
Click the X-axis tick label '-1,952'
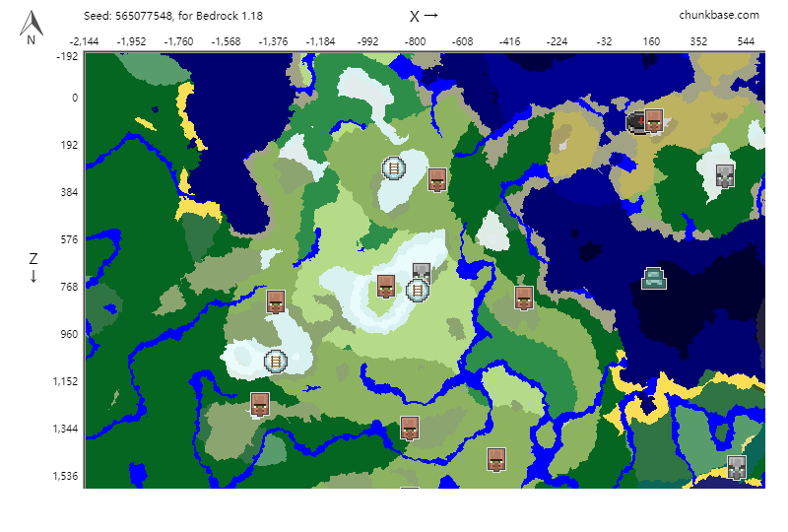[x=131, y=41]
